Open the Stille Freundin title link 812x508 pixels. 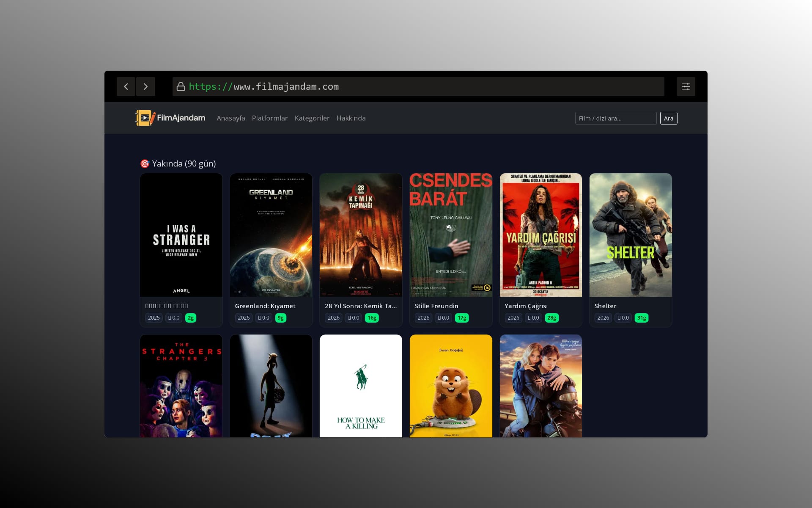click(x=436, y=306)
